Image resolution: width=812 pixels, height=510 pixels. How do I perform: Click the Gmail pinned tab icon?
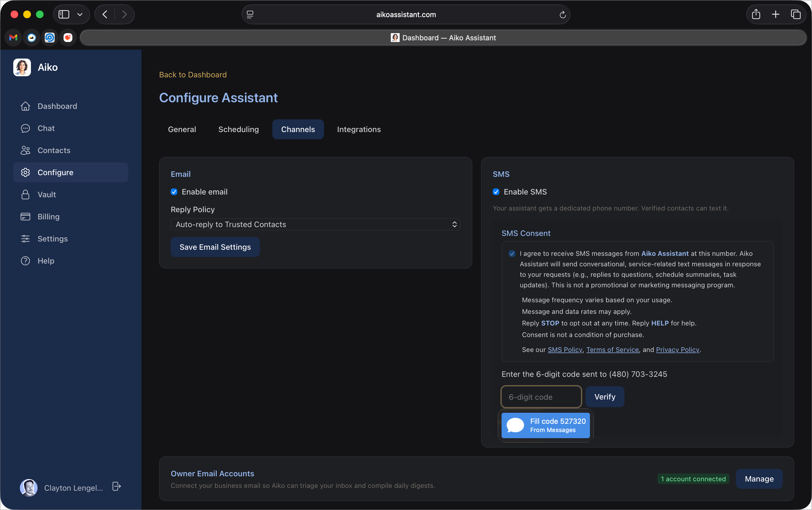[13, 38]
